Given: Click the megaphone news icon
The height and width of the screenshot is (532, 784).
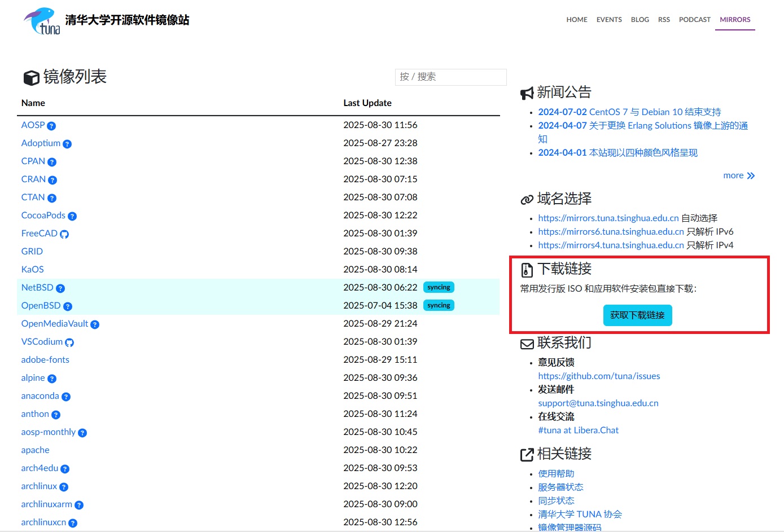Looking at the screenshot, I should click(527, 93).
